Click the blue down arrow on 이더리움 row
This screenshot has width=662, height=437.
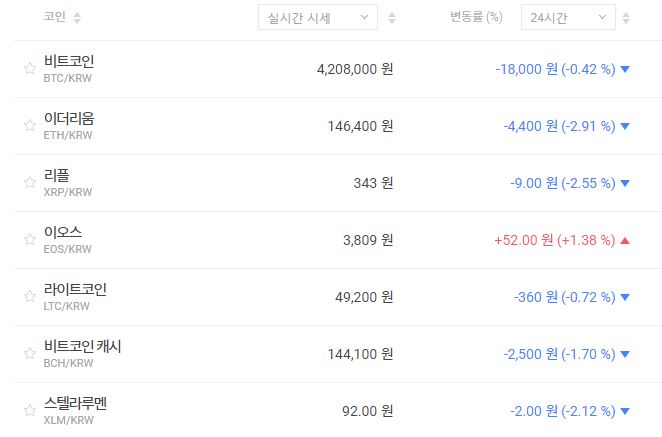pos(625,126)
